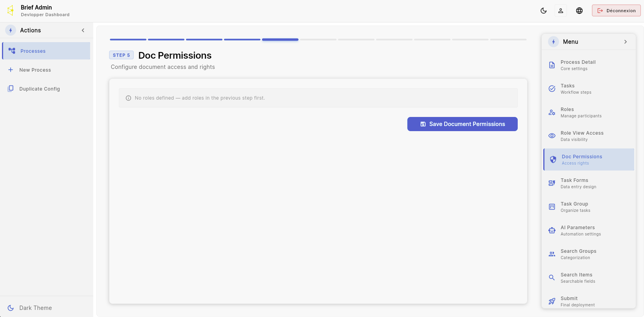Click the "Automation settings" caption

click(581, 234)
